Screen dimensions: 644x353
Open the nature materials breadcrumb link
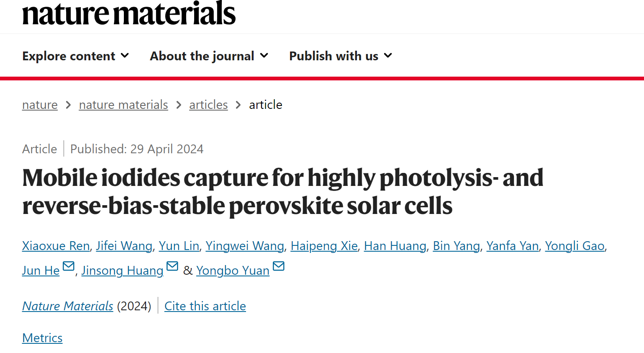123,105
